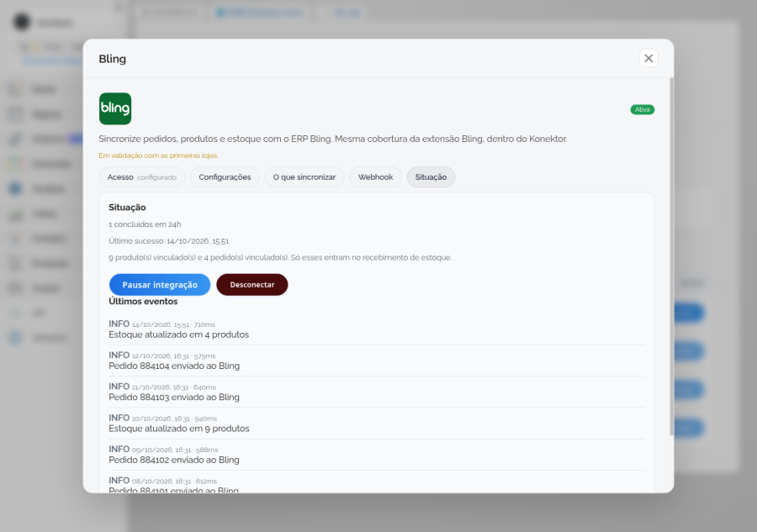Switch to the Configurações tab
Screen dimensions: 757x532
click(x=225, y=177)
